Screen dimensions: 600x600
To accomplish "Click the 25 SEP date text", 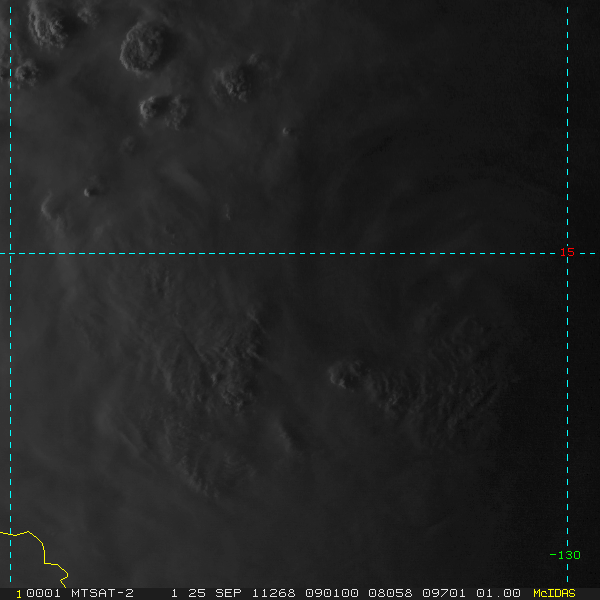I will [220, 593].
